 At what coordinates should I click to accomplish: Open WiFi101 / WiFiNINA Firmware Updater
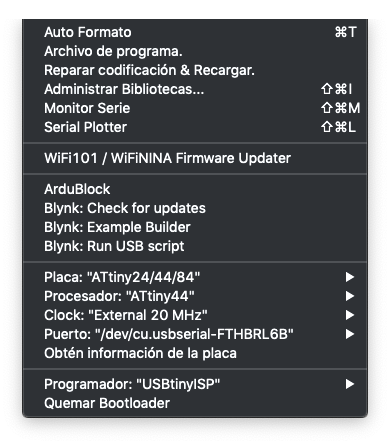pos(195,158)
